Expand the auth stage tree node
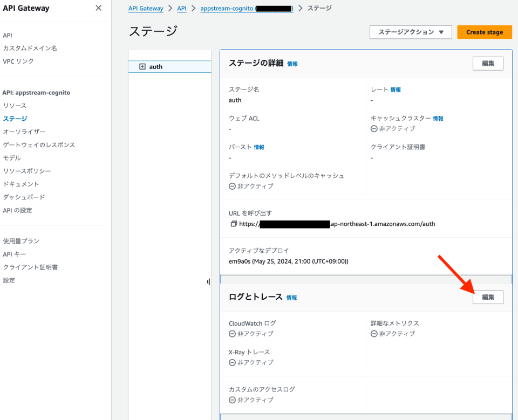This screenshot has height=420, width=518. (x=142, y=67)
